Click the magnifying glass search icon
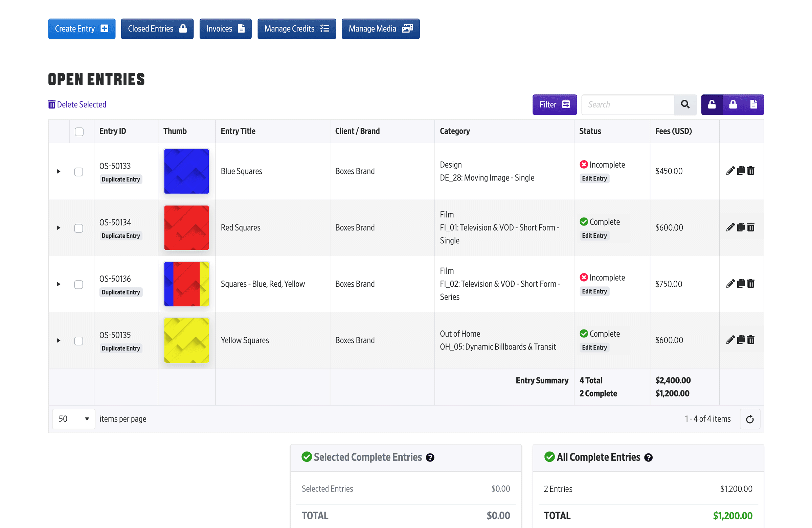This screenshot has height=528, width=812. coord(685,105)
